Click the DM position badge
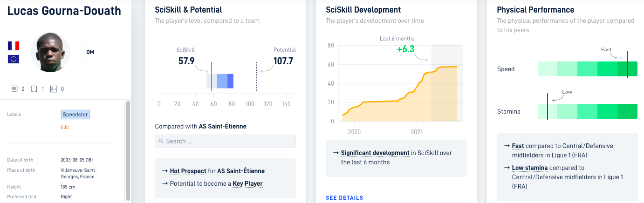This screenshot has width=644, height=203. (x=90, y=52)
